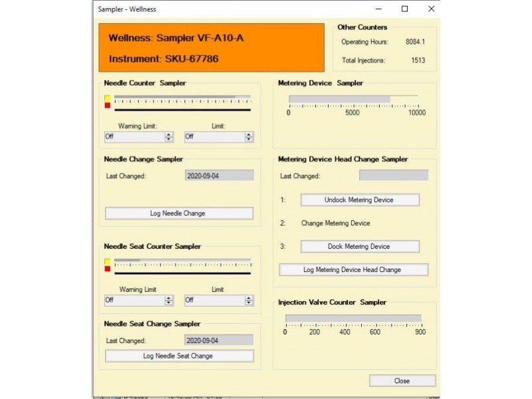
Task: Click empty Metering Device Head Last Changed field
Action: pyautogui.click(x=394, y=176)
